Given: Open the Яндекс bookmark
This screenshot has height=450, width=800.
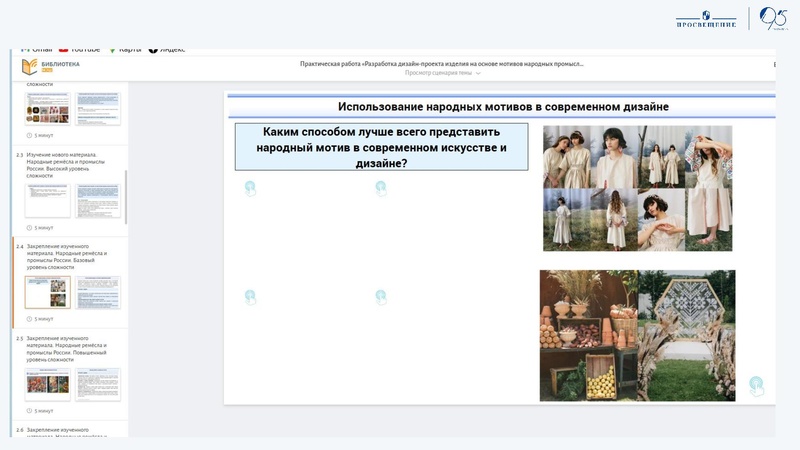Looking at the screenshot, I should [167, 49].
